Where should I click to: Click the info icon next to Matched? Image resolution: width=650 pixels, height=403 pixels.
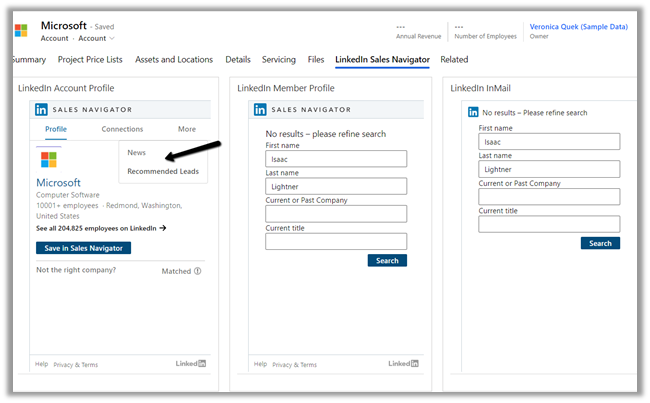coord(197,271)
